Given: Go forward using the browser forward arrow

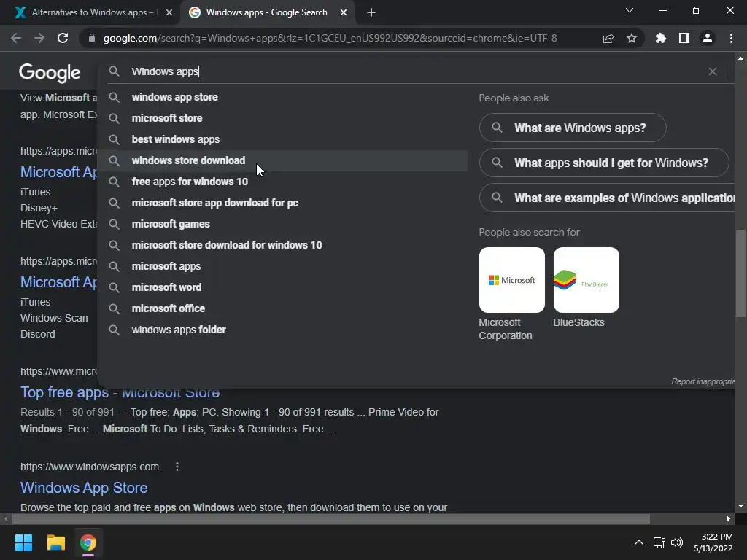Looking at the screenshot, I should pos(39,38).
